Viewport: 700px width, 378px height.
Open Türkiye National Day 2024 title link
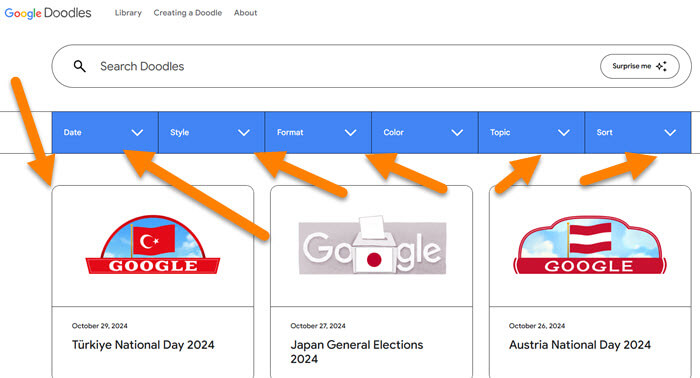tap(143, 345)
